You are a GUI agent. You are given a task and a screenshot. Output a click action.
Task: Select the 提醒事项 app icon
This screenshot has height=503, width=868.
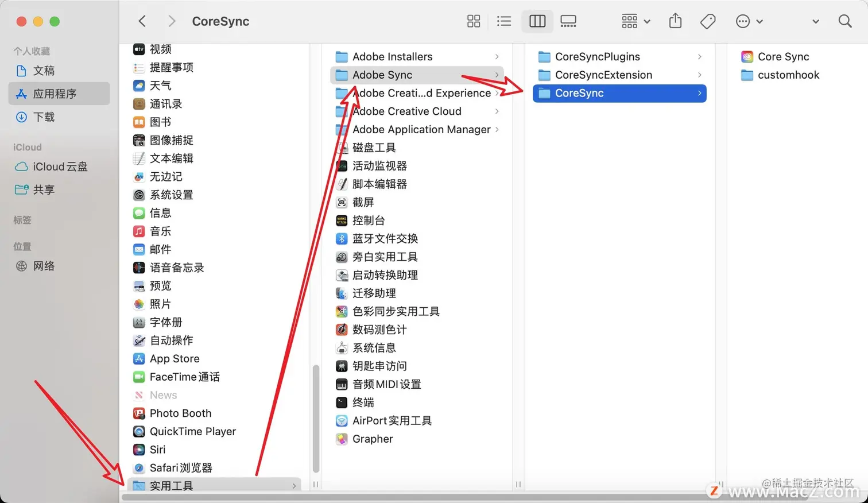tap(139, 67)
